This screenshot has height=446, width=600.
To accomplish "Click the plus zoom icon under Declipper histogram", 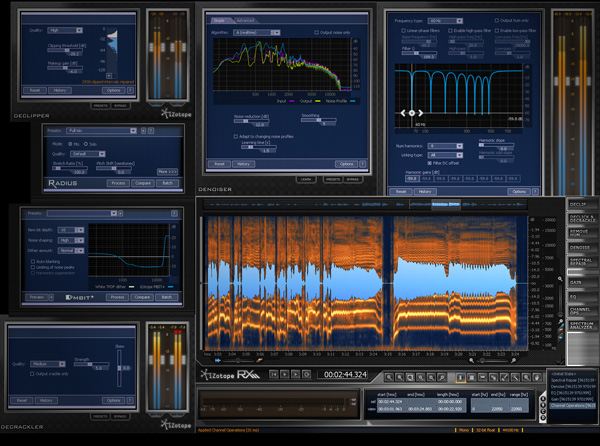I will pyautogui.click(x=109, y=76).
